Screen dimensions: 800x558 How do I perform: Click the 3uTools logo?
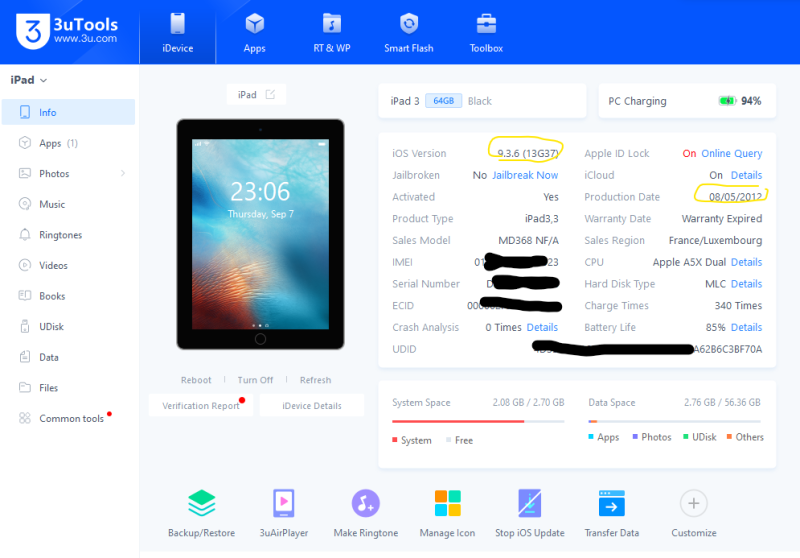(67, 31)
